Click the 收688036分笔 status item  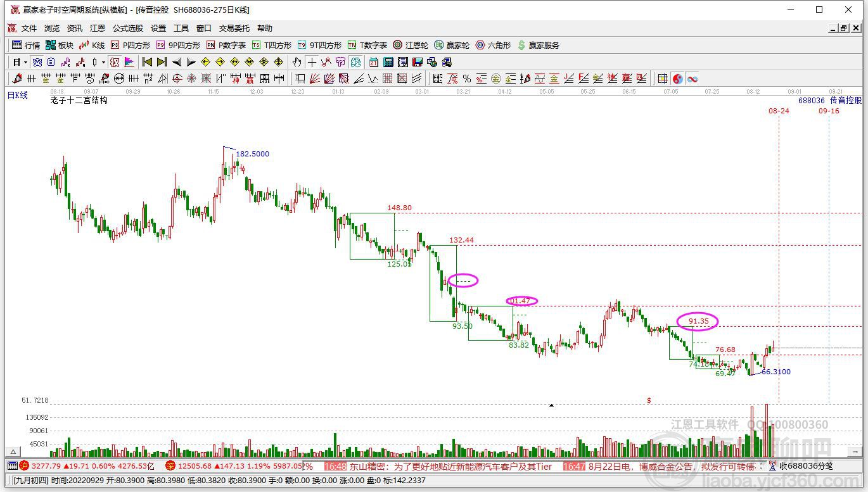click(x=806, y=466)
